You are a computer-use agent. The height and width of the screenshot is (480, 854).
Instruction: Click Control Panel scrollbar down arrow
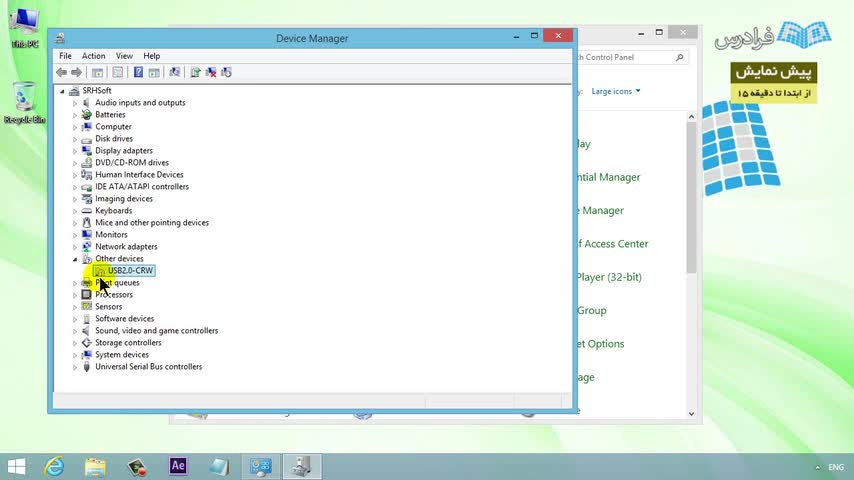click(691, 414)
